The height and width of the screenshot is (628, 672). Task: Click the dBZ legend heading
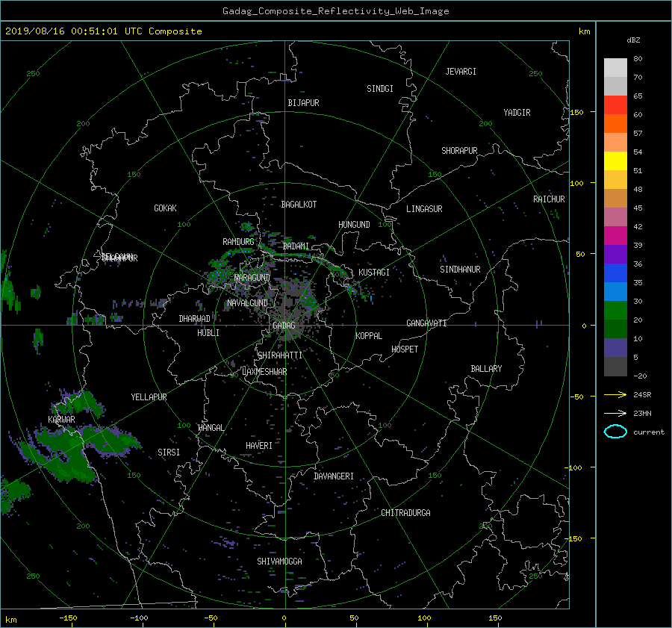633,40
